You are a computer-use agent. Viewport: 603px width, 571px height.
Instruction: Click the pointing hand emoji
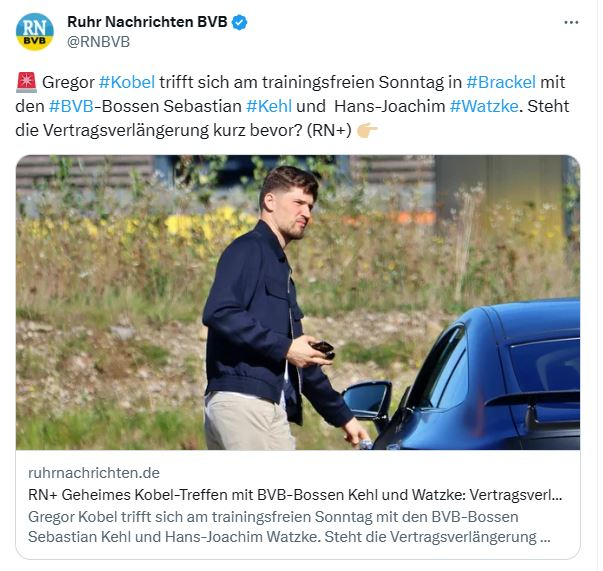[x=367, y=130]
